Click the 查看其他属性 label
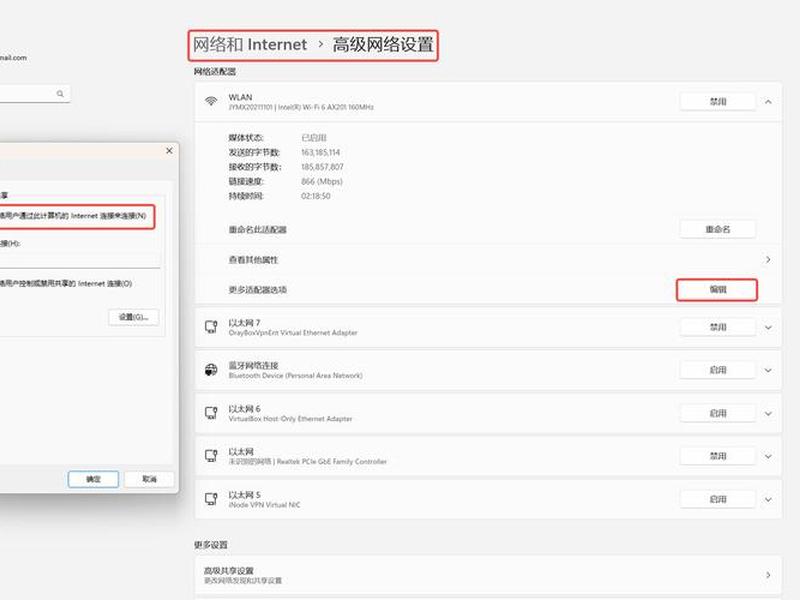The height and width of the screenshot is (600, 800). (x=253, y=260)
